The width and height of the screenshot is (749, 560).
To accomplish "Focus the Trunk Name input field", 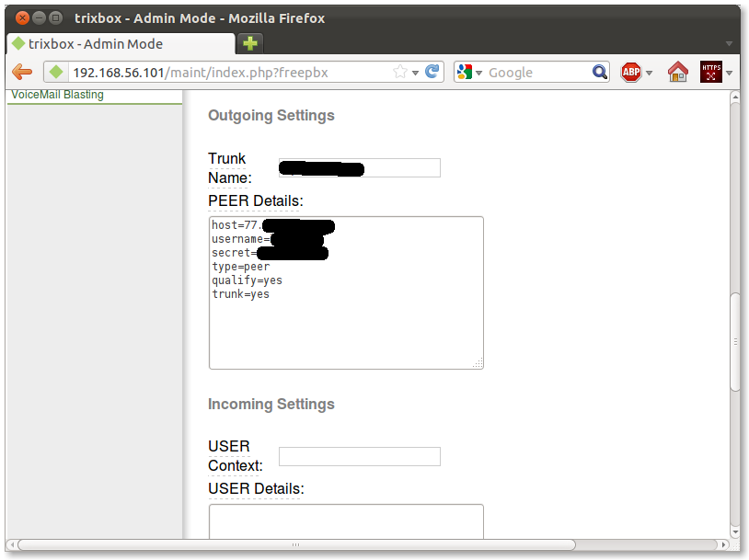I will click(x=359, y=168).
